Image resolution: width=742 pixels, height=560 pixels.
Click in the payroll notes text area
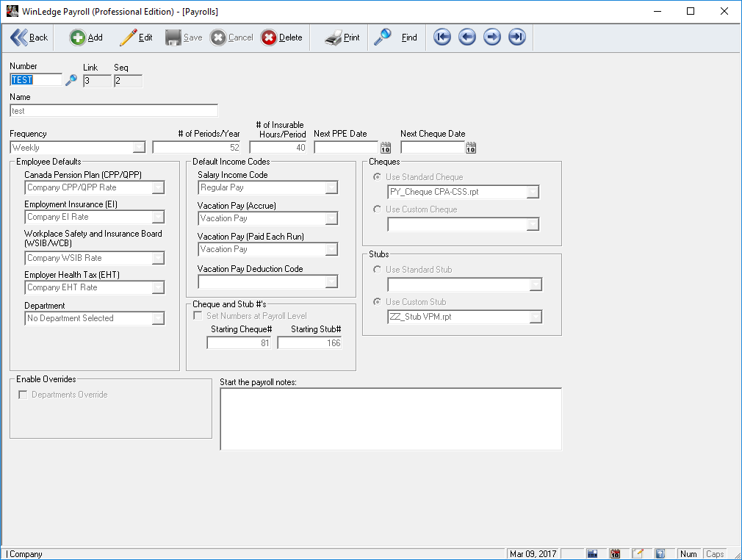pos(390,418)
